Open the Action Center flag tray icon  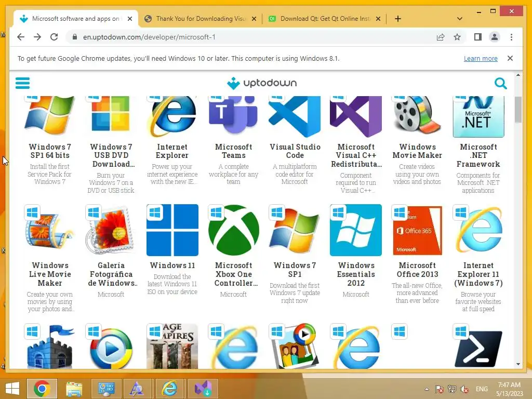point(439,389)
